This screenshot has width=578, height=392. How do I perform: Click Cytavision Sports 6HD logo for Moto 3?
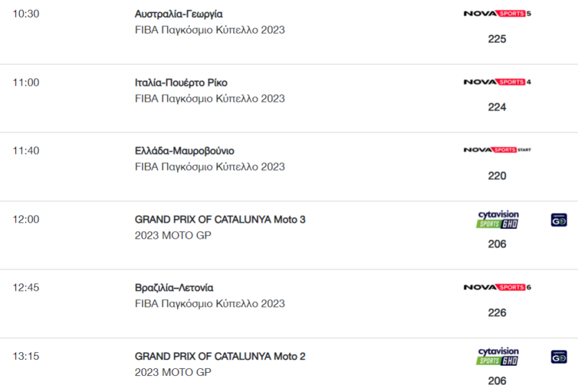[498, 219]
